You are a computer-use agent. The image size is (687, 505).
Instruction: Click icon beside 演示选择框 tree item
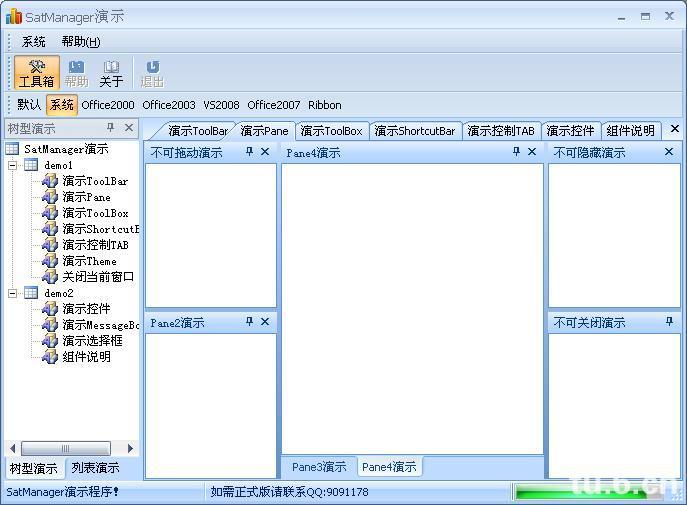click(x=50, y=340)
